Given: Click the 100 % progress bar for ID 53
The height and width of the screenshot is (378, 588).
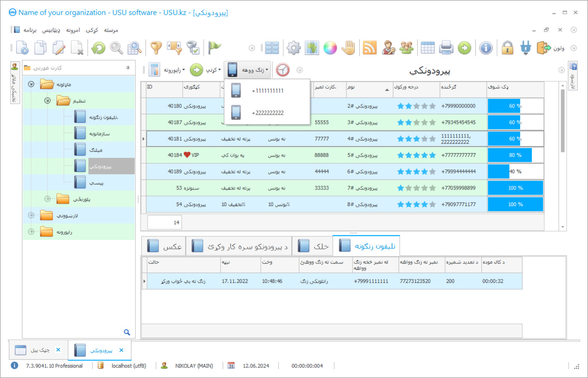Looking at the screenshot, I should coord(515,188).
